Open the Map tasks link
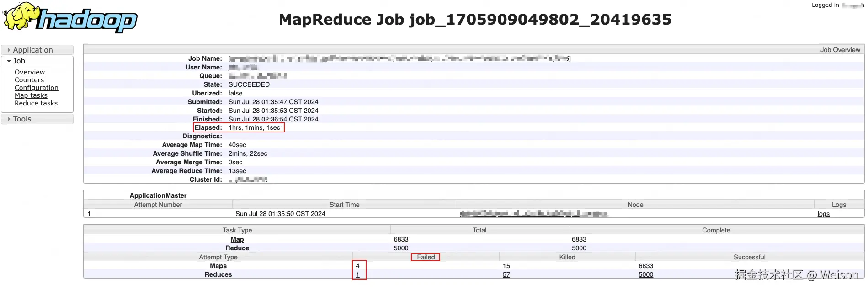Viewport: 868px width, 290px height. click(x=31, y=95)
